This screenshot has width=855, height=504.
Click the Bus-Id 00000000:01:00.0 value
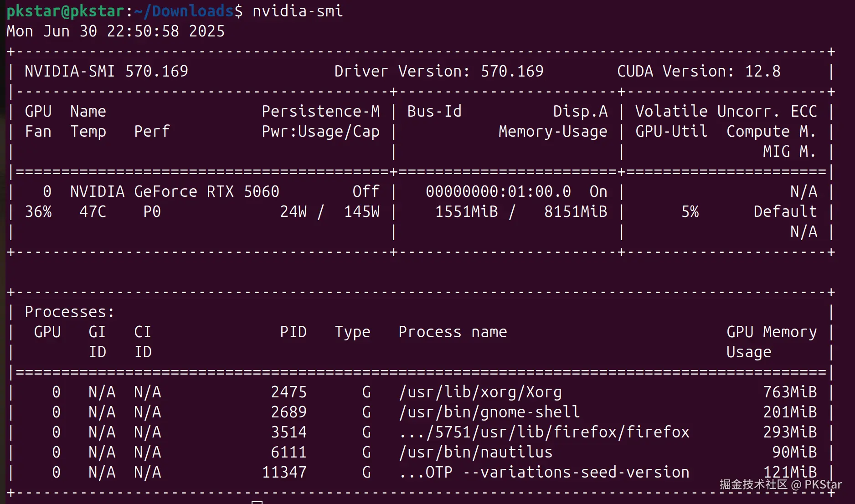(498, 191)
